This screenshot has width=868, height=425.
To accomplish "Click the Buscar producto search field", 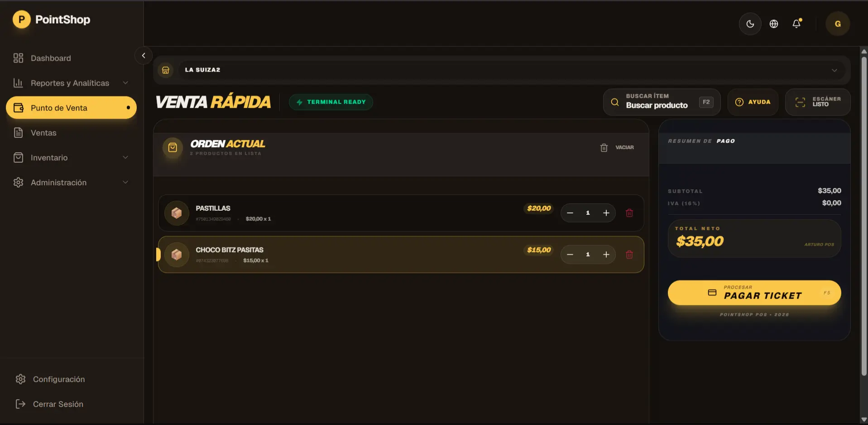I will point(657,102).
